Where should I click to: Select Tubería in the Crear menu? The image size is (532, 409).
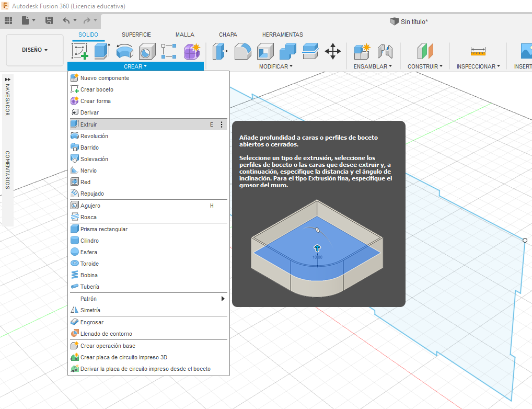[x=148, y=287]
